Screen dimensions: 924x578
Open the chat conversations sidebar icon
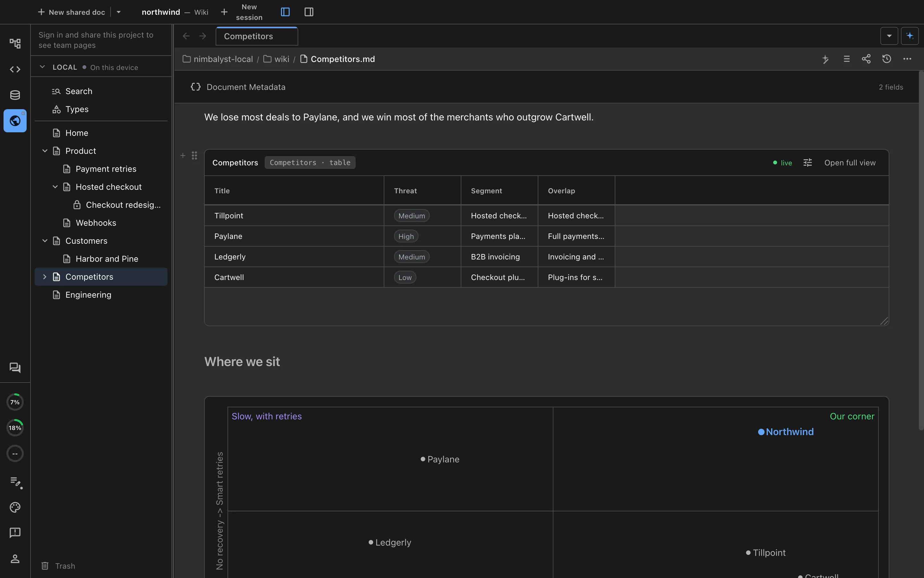point(15,367)
